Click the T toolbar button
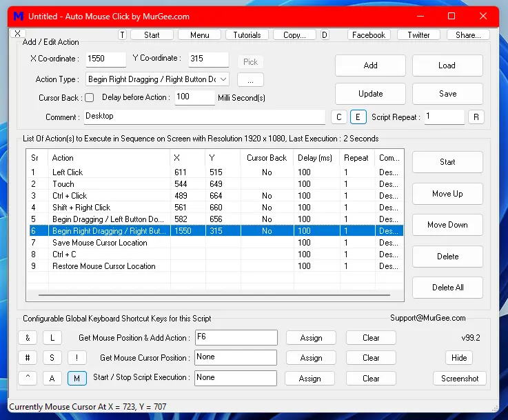 [122, 35]
